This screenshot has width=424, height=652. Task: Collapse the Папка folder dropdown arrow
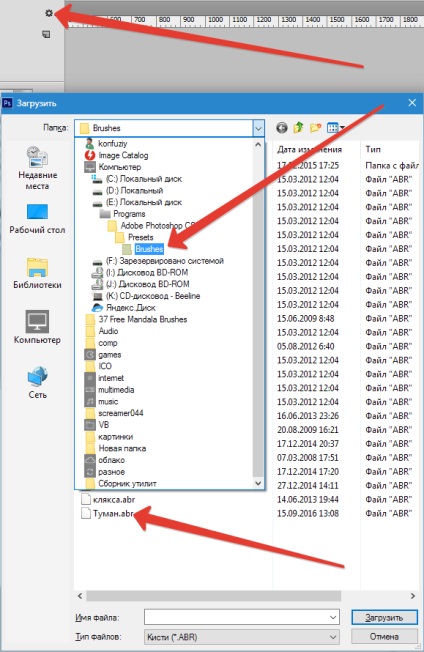click(x=258, y=128)
